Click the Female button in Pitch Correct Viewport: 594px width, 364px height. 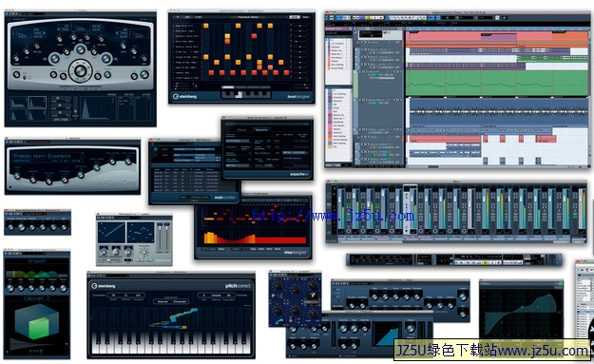[x=217, y=295]
